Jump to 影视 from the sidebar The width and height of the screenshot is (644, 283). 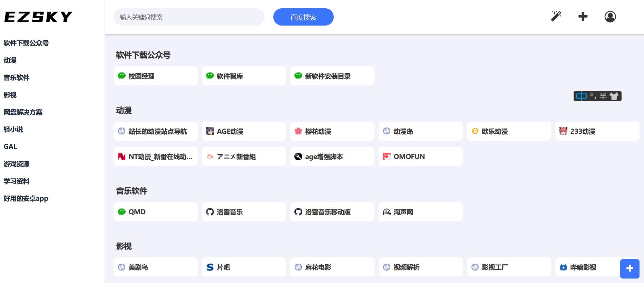[10, 95]
